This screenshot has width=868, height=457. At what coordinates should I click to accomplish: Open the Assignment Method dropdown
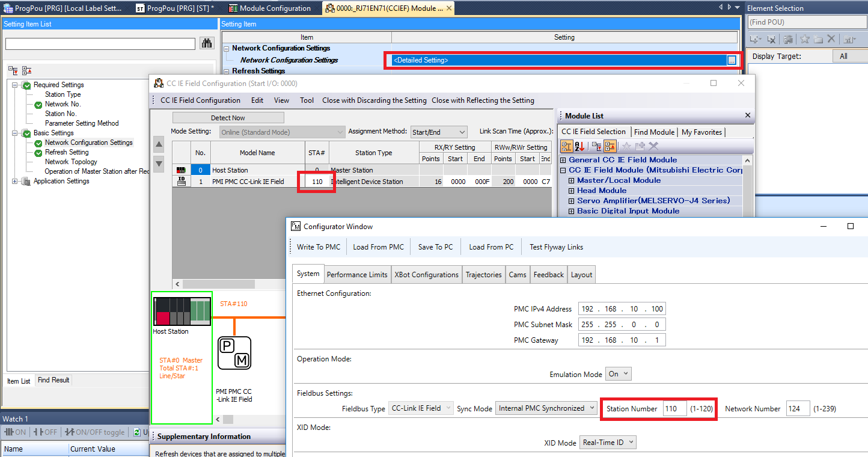[438, 132]
